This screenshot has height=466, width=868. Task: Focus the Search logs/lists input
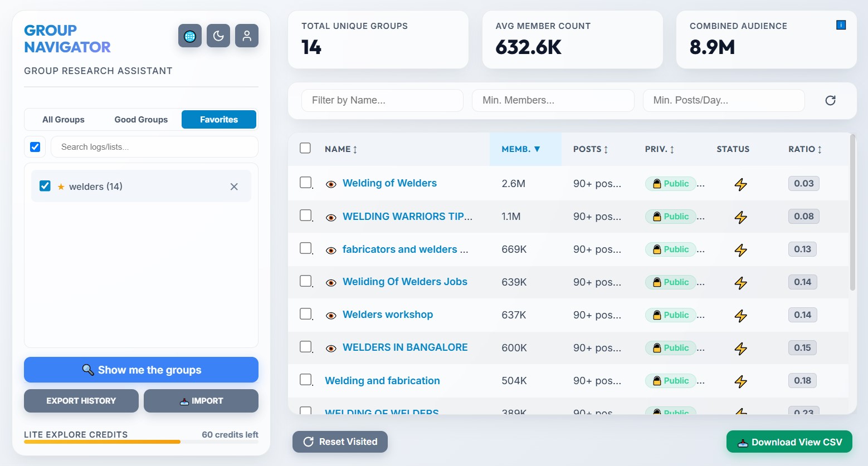(x=154, y=147)
